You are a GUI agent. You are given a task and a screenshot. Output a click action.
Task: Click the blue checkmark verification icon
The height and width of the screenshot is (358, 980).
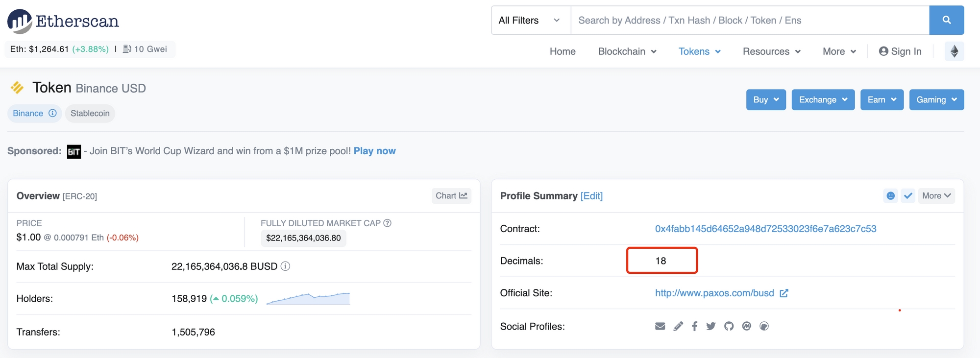(908, 196)
